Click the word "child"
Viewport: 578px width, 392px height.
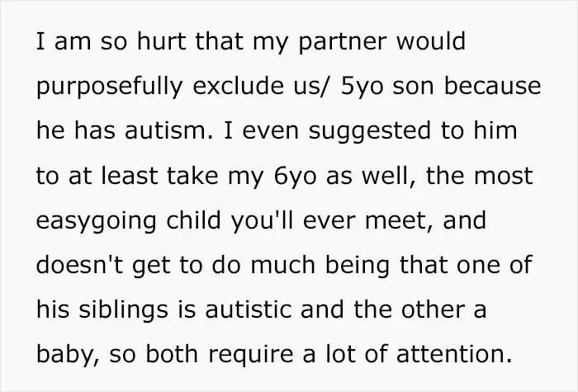click(x=193, y=220)
